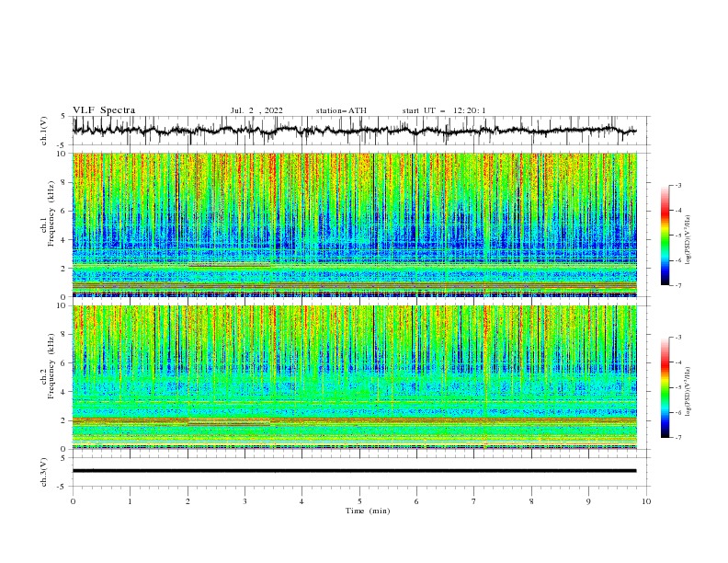Click the "4" tick on the time axis
The width and height of the screenshot is (728, 563).
click(x=301, y=501)
